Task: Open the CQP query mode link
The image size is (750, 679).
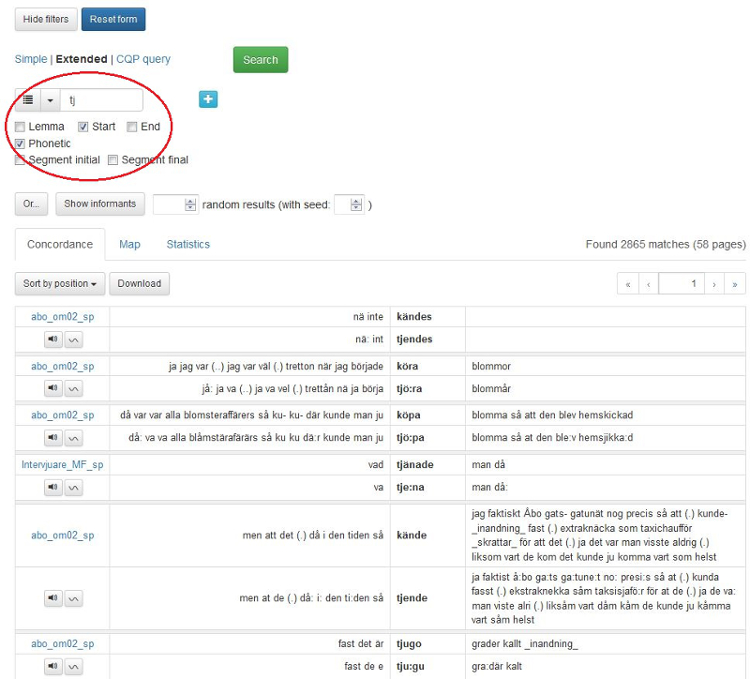Action: coord(143,59)
